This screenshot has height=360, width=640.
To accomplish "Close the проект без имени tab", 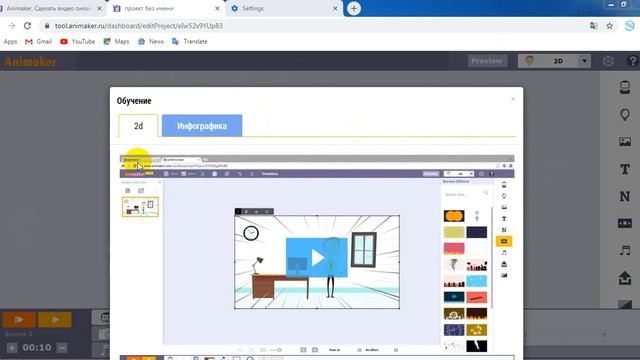I will coord(217,8).
